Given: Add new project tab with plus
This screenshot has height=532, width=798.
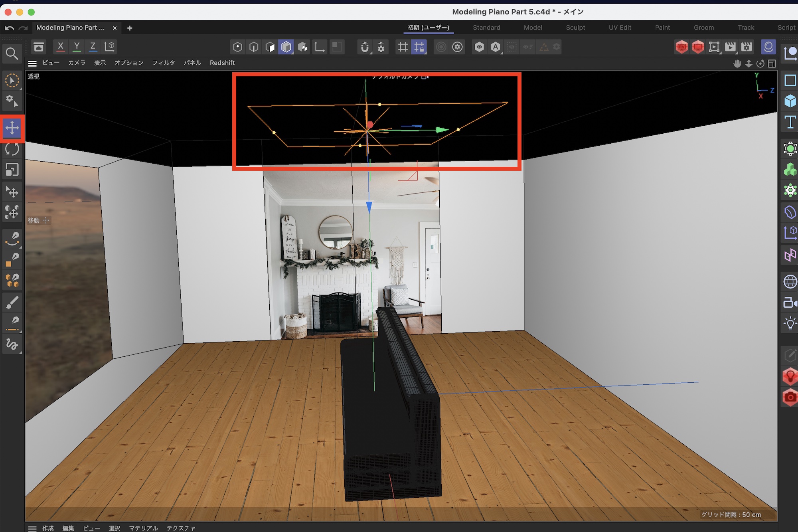Looking at the screenshot, I should click(130, 28).
